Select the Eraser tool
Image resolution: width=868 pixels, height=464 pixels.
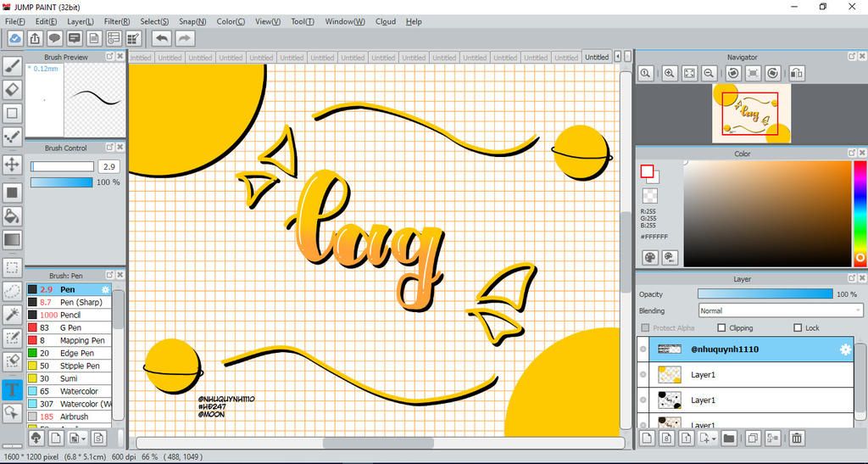[12, 89]
